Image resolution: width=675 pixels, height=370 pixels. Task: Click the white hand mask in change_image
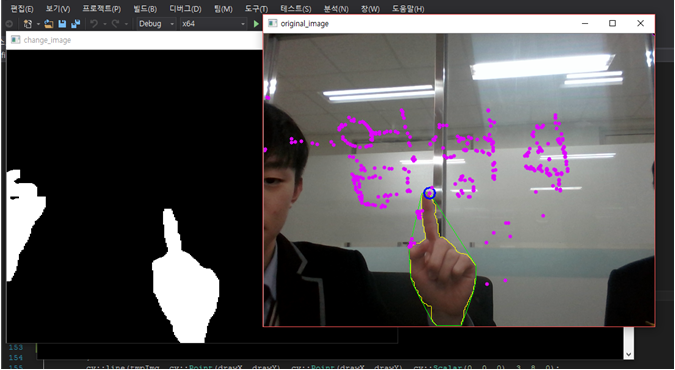click(185, 276)
